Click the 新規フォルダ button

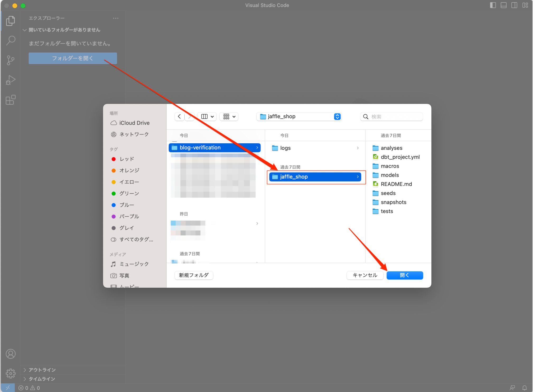tap(194, 275)
